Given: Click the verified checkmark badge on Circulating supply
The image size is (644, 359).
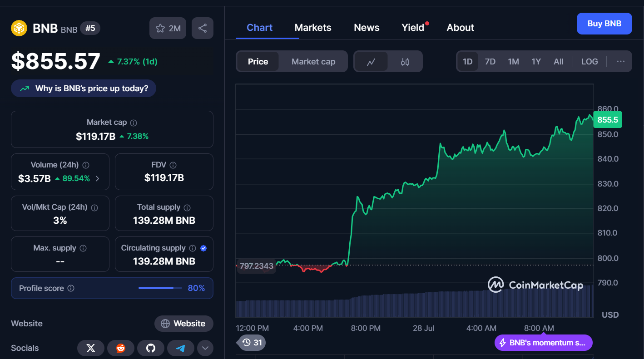Looking at the screenshot, I should click(203, 248).
